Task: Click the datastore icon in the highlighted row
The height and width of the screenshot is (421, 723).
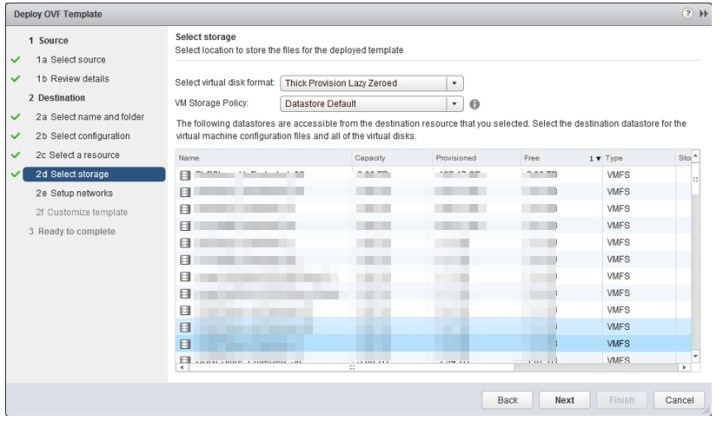Action: (x=185, y=343)
